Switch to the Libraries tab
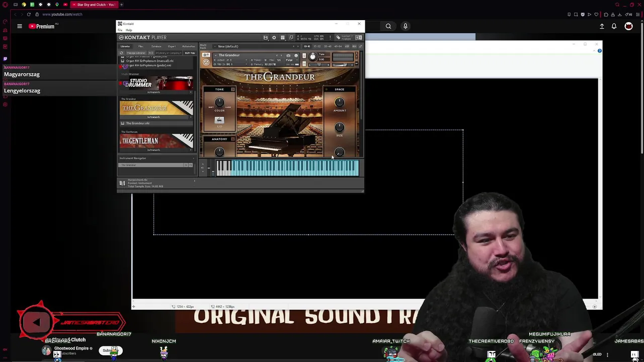This screenshot has height=362, width=644. 125,46
